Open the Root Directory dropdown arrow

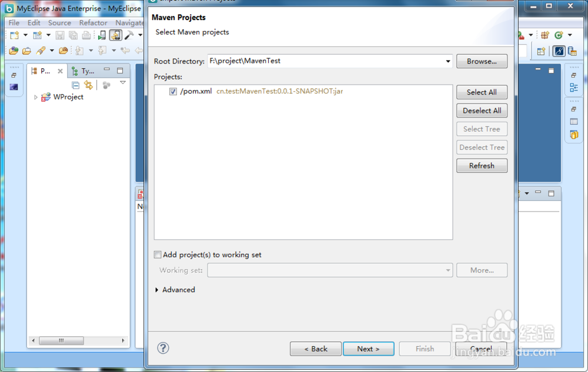(x=447, y=61)
